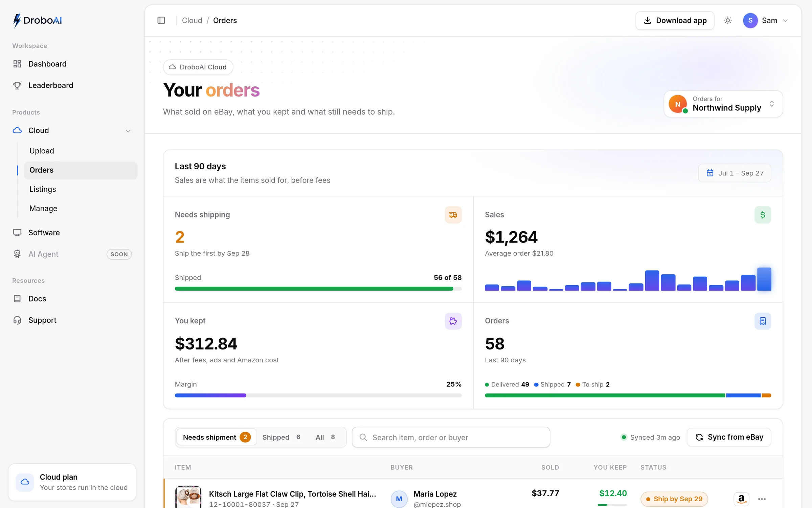Click the search magnifier icon

pyautogui.click(x=363, y=437)
